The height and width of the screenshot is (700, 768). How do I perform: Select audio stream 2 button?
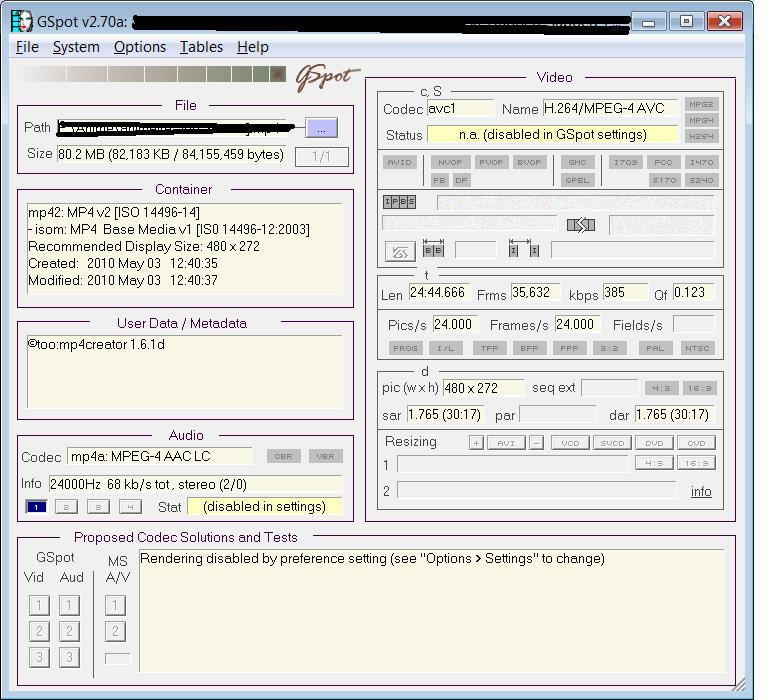point(67,507)
